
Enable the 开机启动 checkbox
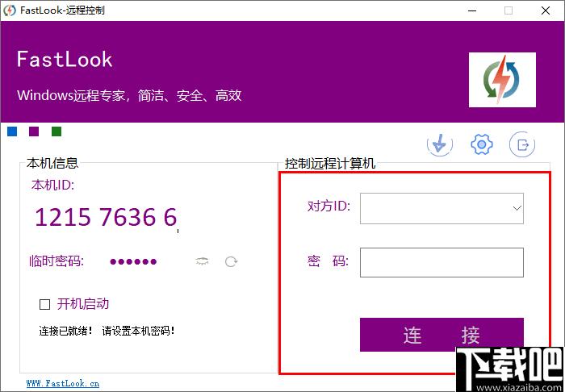click(x=44, y=305)
